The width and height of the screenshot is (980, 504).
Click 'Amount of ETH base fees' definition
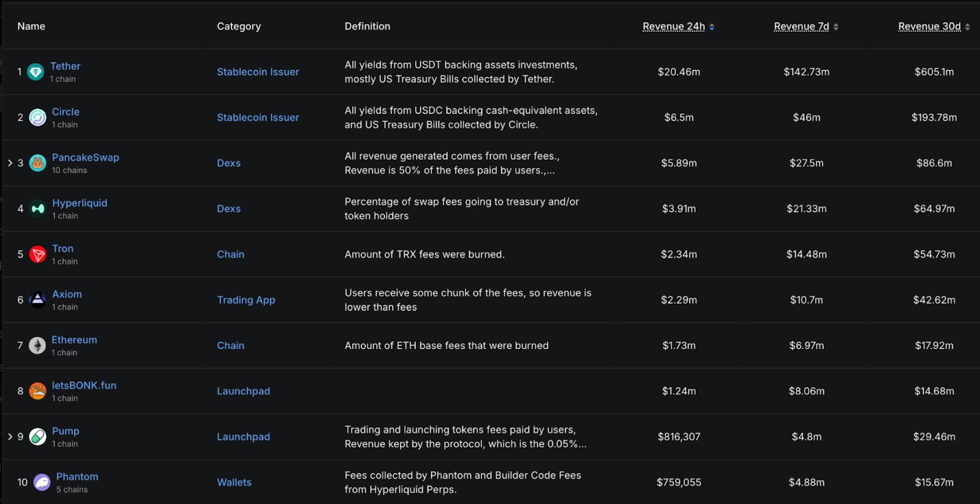click(x=447, y=345)
